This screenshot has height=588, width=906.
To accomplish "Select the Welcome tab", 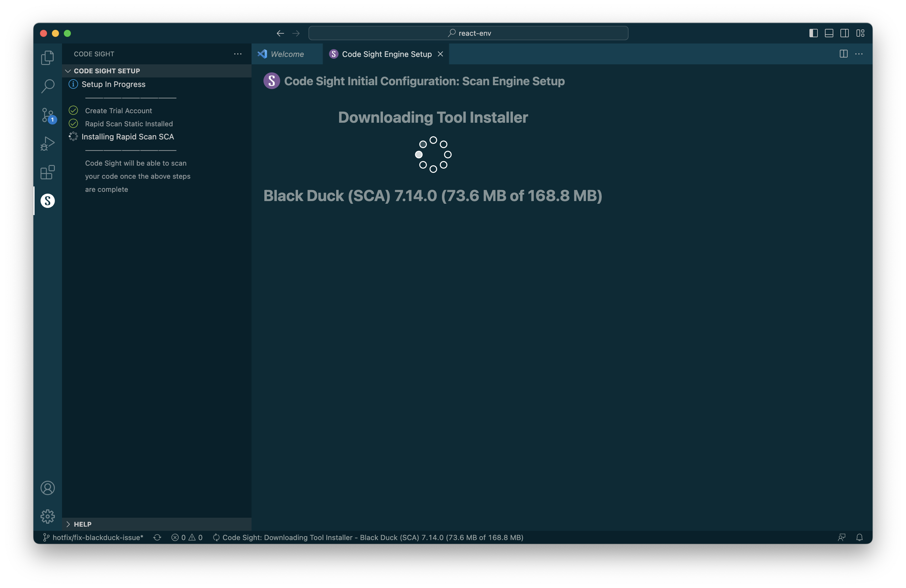I will click(x=287, y=53).
